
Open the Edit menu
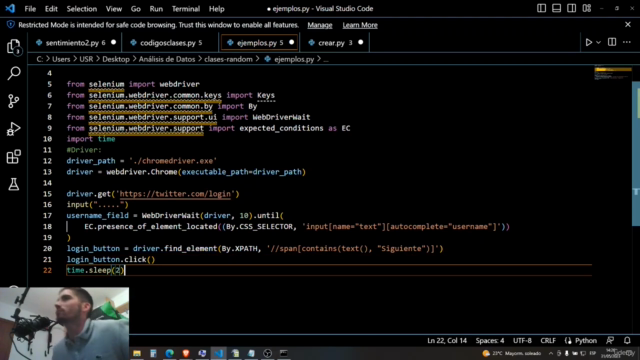coord(51,9)
